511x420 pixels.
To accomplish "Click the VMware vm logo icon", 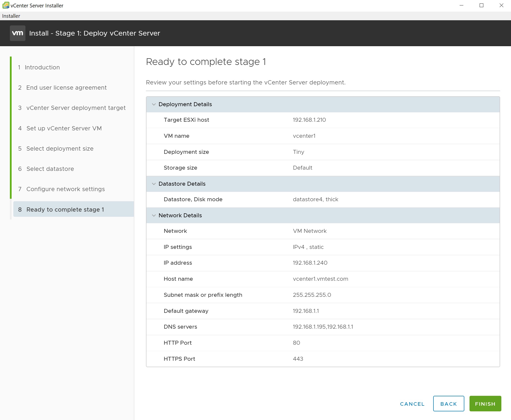I will click(18, 33).
